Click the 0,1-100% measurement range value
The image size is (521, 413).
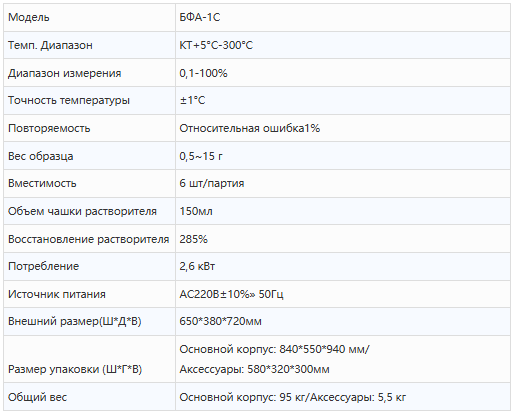203,73
